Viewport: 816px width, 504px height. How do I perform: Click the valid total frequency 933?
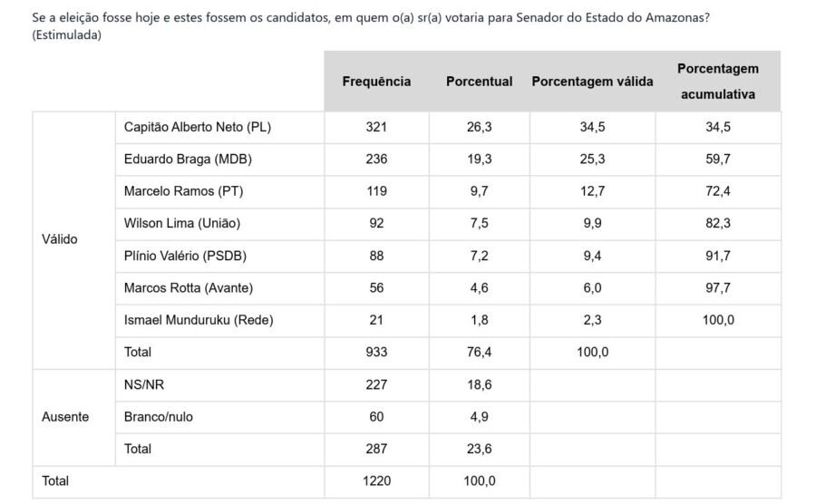[x=376, y=352]
